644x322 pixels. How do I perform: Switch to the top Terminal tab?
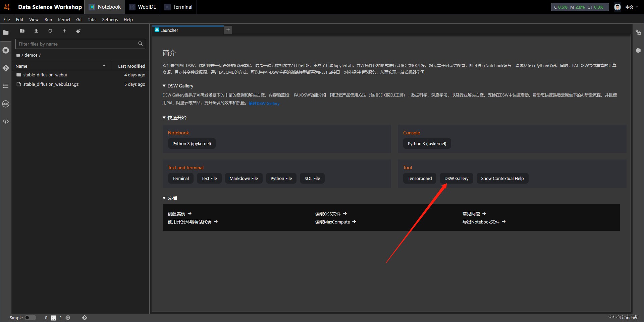pos(178,7)
